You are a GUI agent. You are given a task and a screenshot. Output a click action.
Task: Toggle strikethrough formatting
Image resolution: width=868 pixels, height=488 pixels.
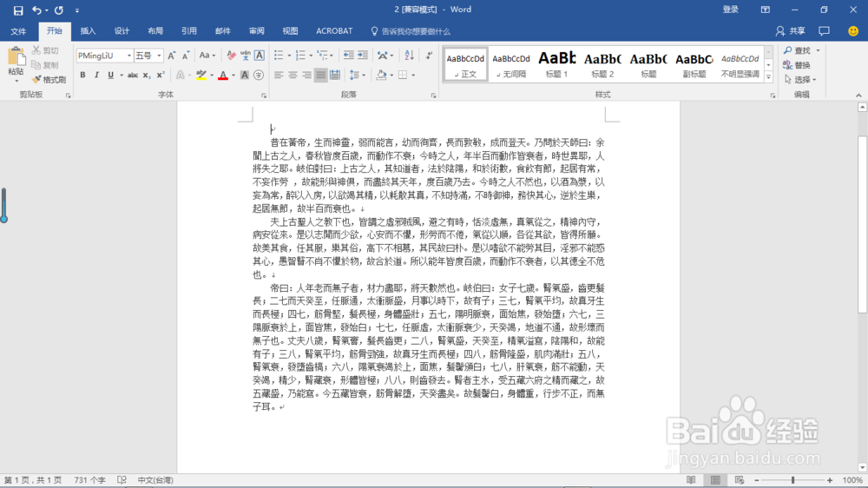(x=132, y=76)
